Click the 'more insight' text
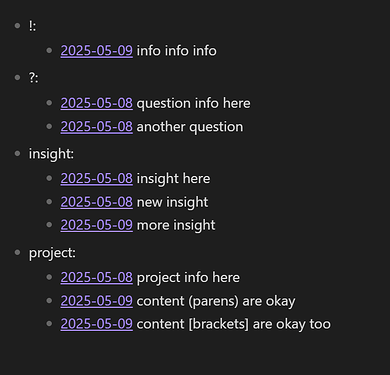Image resolution: width=390 pixels, height=375 pixels. click(x=176, y=225)
